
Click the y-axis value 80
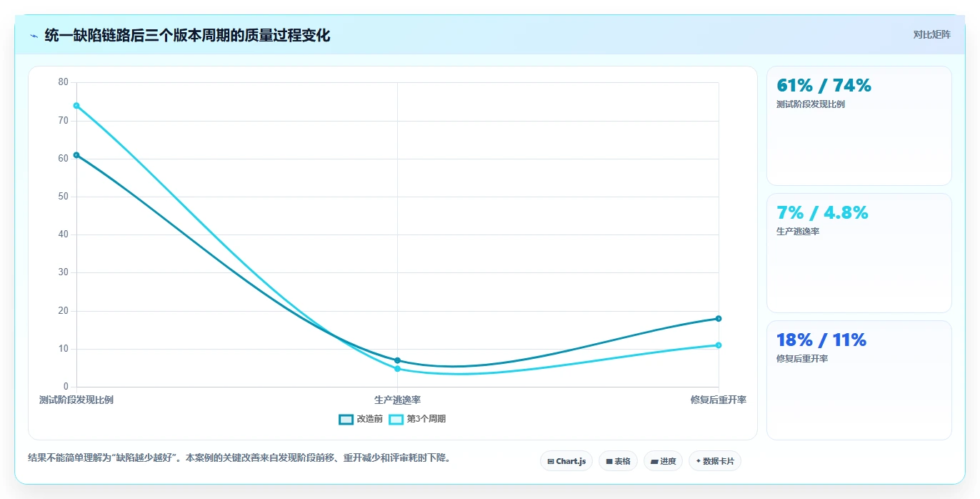click(64, 82)
